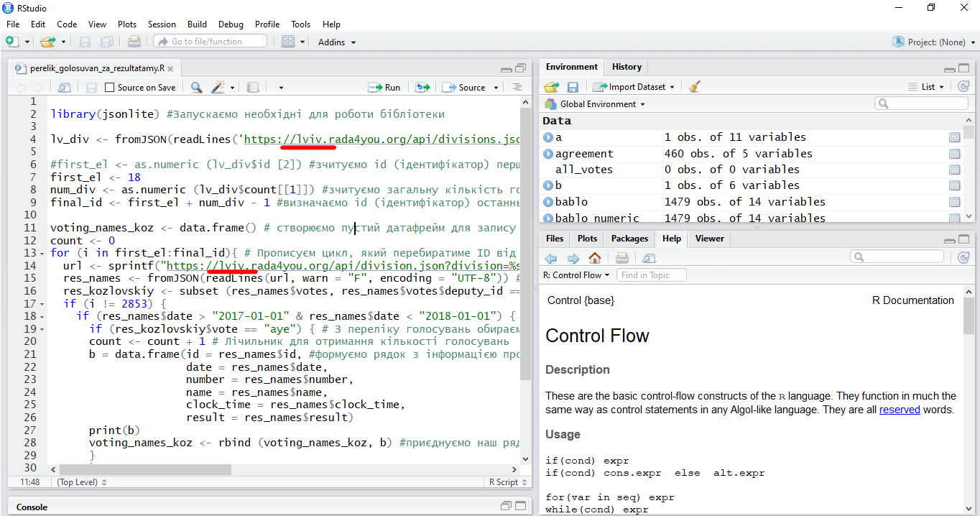
Task: Click the Compile Report notebook icon
Action: click(x=252, y=87)
